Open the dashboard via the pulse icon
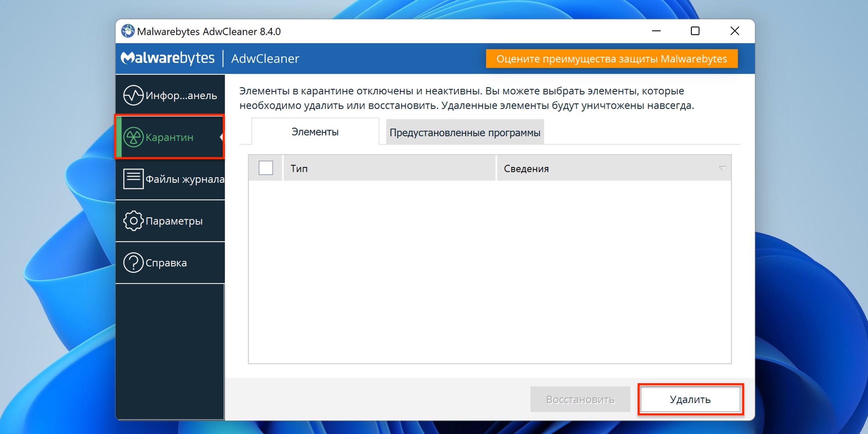The image size is (868, 434). tap(133, 95)
